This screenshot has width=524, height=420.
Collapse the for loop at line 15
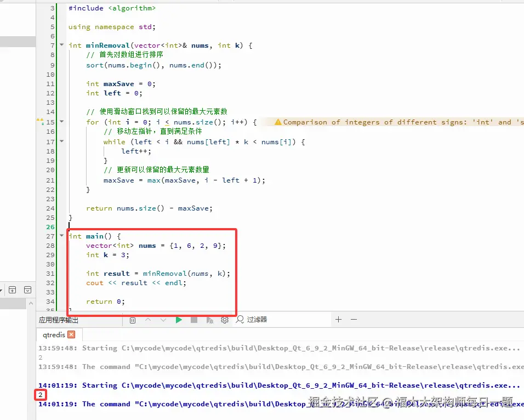pos(62,121)
